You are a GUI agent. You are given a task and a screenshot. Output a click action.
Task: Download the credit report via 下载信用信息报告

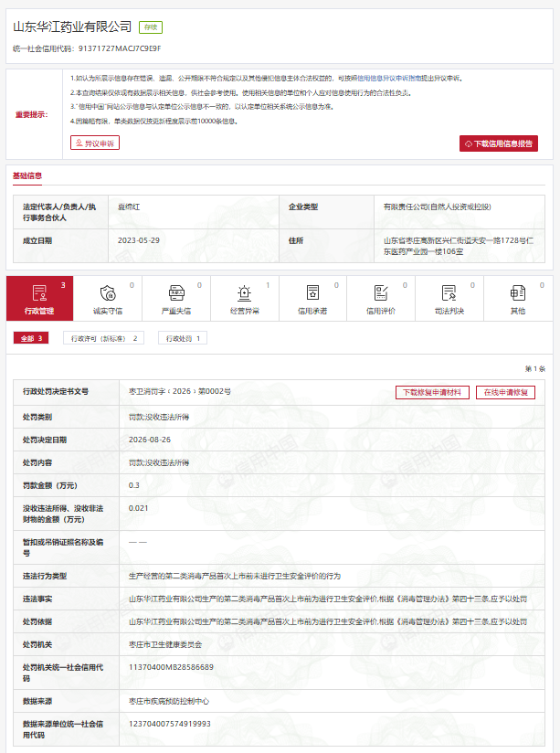[499, 143]
